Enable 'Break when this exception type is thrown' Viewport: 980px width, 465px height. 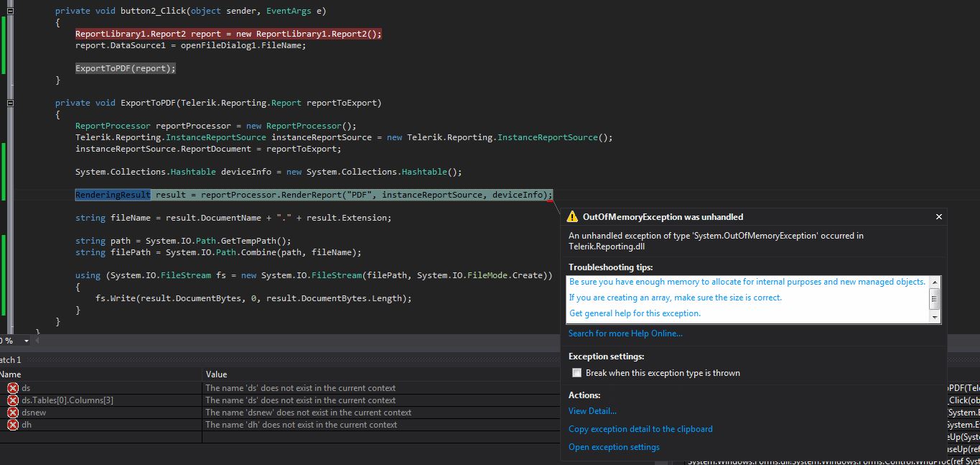[577, 373]
